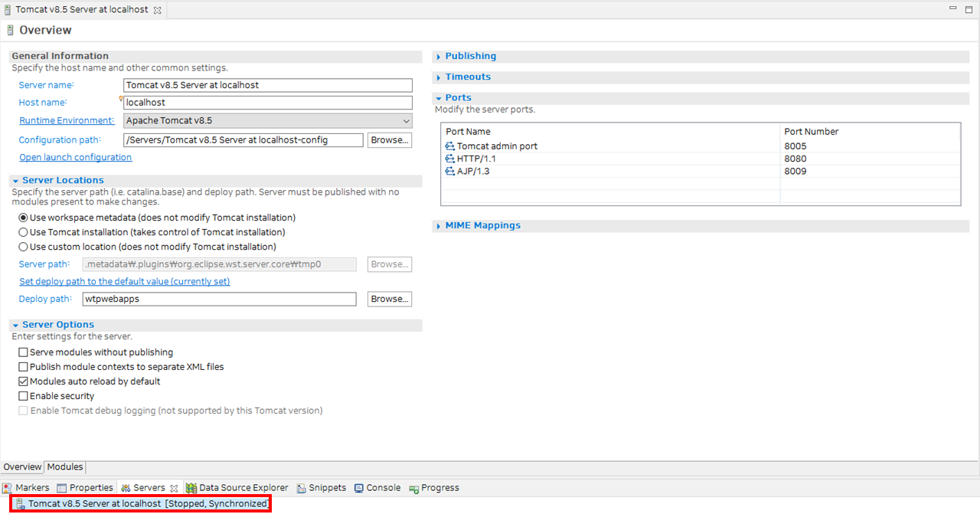Click the Progress view icon

pyautogui.click(x=414, y=488)
